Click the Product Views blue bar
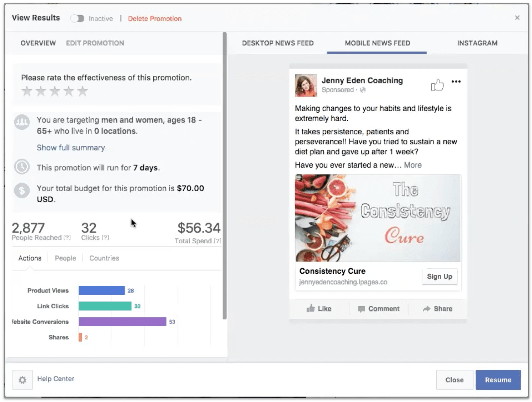 coord(102,290)
